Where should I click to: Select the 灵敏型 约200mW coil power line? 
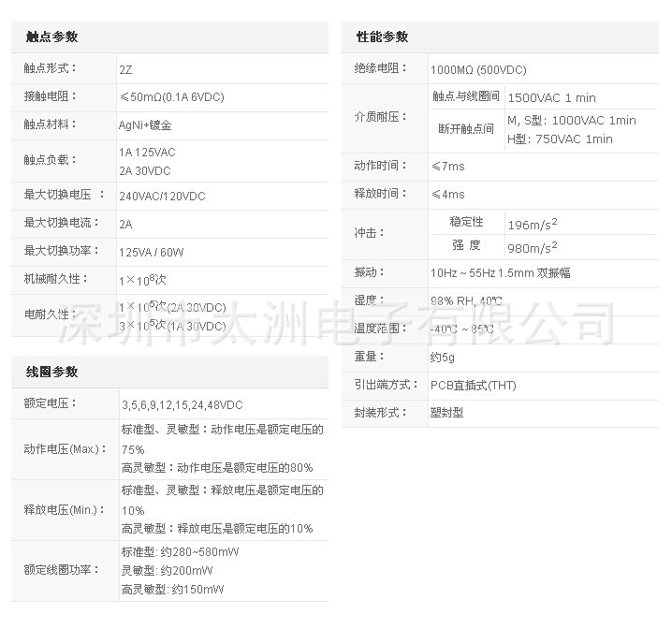pos(167,571)
